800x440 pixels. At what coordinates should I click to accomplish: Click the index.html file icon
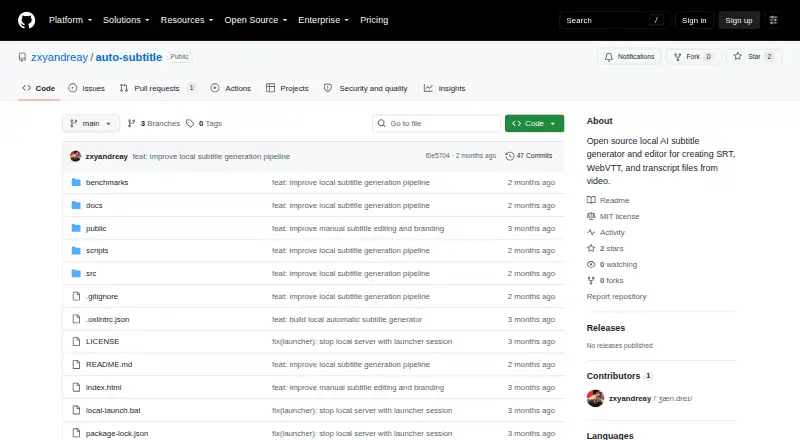point(76,387)
